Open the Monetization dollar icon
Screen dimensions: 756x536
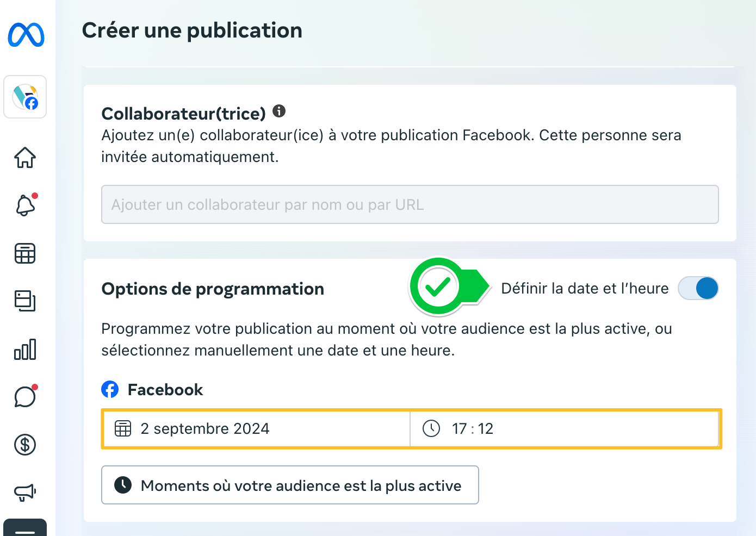coord(25,445)
